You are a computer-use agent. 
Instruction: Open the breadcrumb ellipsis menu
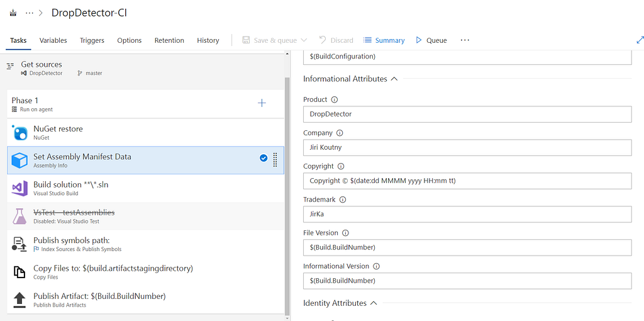pos(29,13)
